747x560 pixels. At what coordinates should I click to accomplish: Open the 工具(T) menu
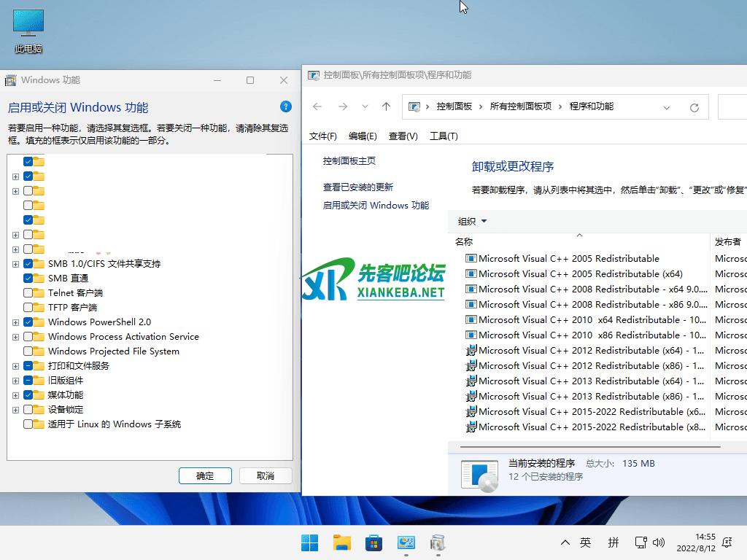pyautogui.click(x=444, y=136)
